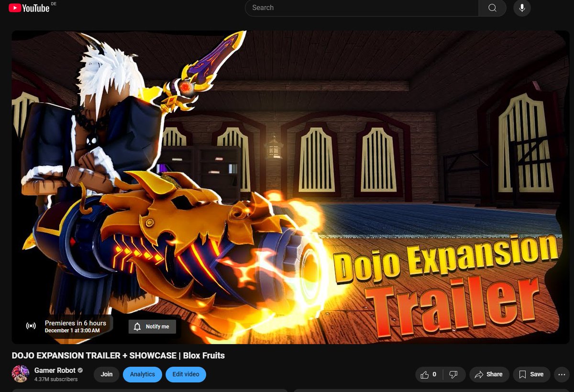Click the Notify me bell button
Viewport: 574px width, 392px height.
pos(152,327)
